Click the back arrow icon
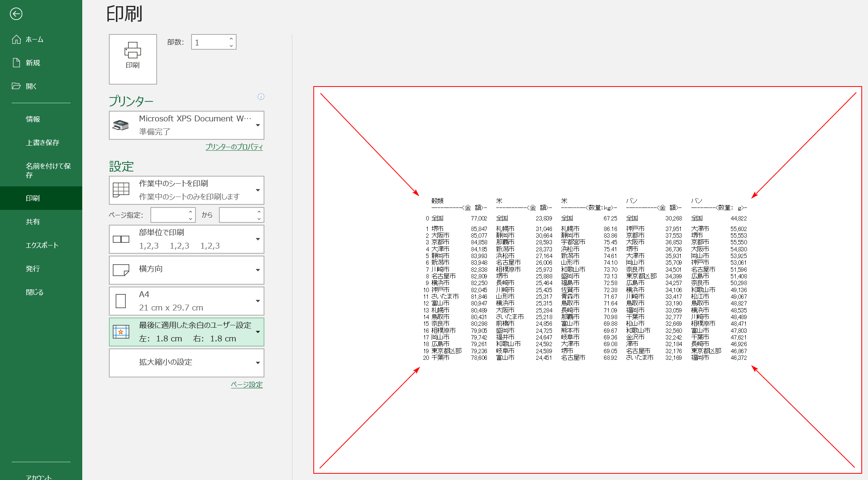This screenshot has width=868, height=480. (x=16, y=14)
